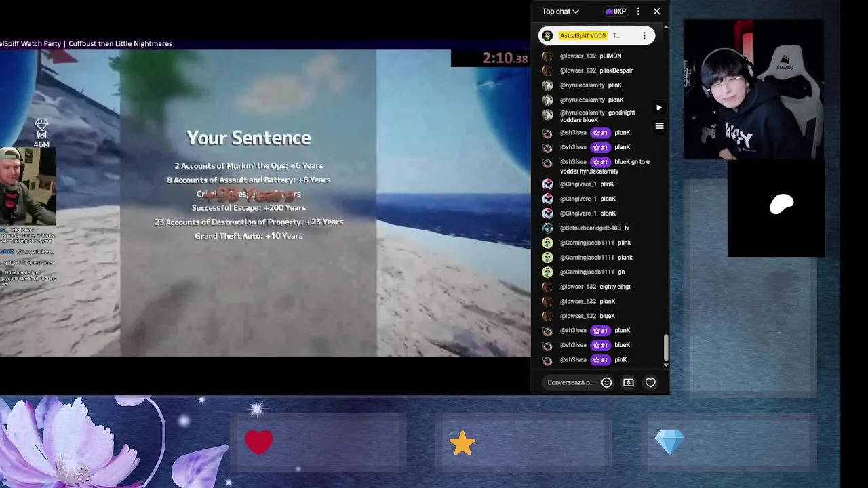Screen dimensions: 868x488
Task: Click @lowser_132 avatar beside pLIMON
Action: coord(547,56)
